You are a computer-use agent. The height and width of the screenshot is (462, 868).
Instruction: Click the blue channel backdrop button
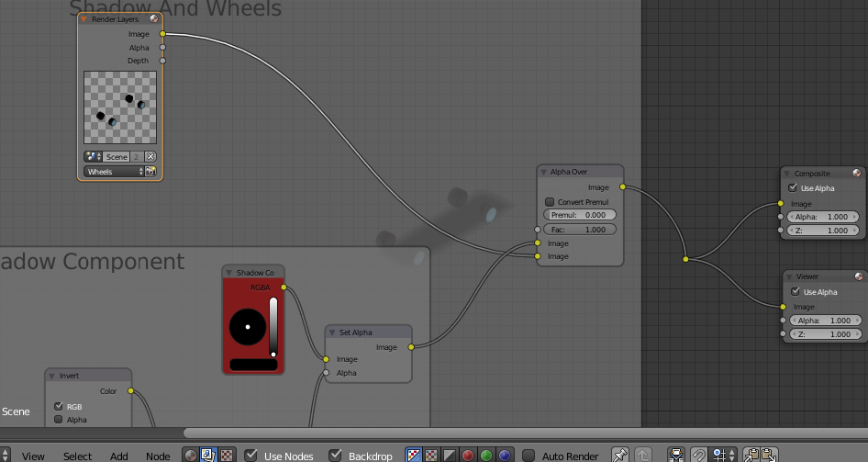[505, 456]
